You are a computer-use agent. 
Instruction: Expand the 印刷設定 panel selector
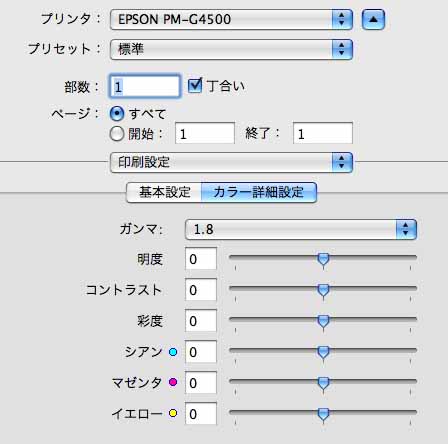point(231,162)
